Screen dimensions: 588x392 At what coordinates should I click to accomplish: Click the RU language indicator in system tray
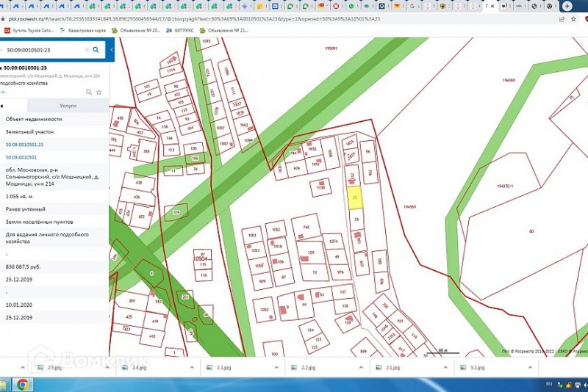[x=549, y=384]
